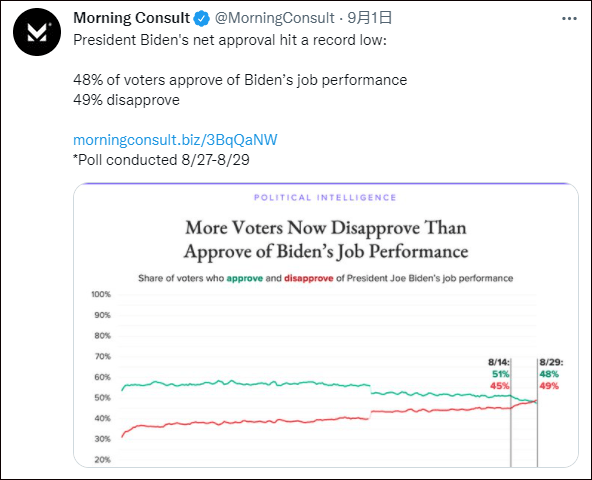This screenshot has width=592, height=480.
Task: Open the @MorningConsult handle link
Action: tap(274, 18)
